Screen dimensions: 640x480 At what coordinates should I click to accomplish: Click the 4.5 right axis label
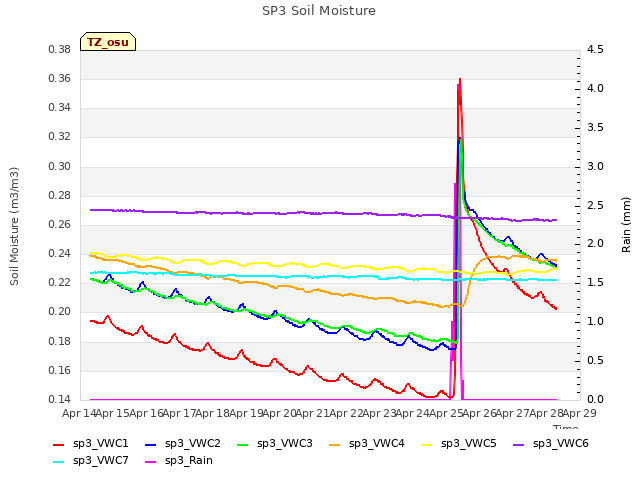click(x=595, y=50)
